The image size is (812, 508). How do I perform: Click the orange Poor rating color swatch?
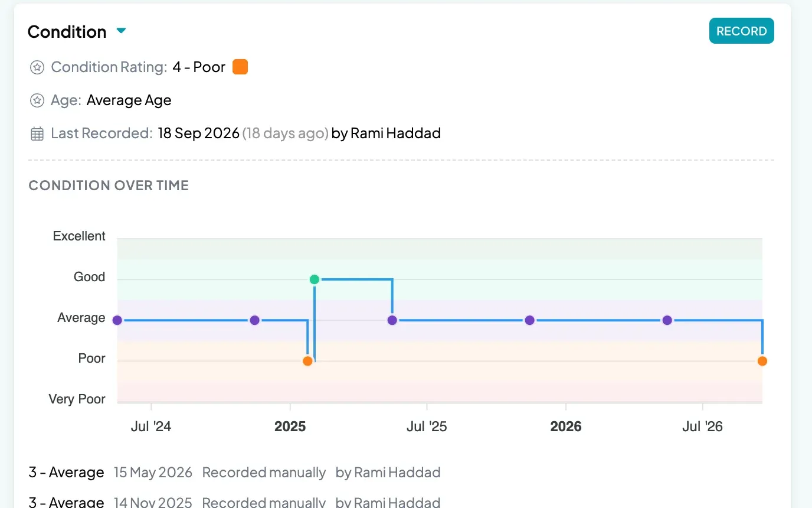coord(240,67)
